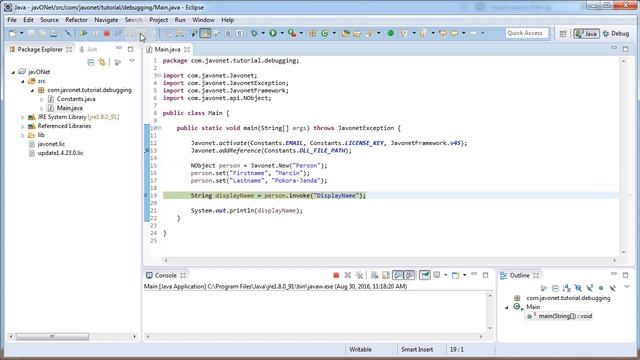
Task: Click the Open Type icon
Action: coord(346,33)
